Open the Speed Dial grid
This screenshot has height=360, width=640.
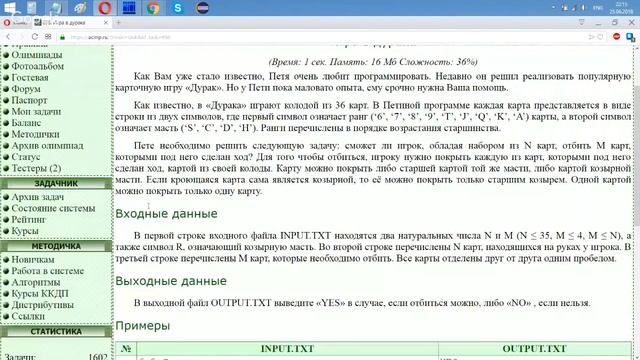coord(48,37)
